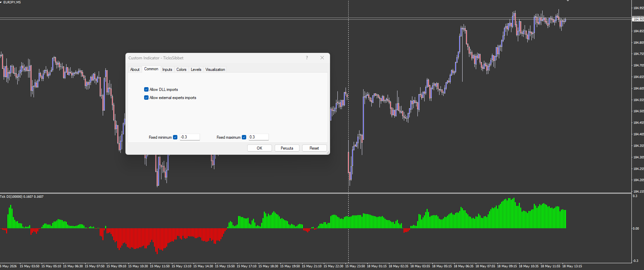Focus the Fixed maximum value field
644x270 pixels.
coord(258,137)
